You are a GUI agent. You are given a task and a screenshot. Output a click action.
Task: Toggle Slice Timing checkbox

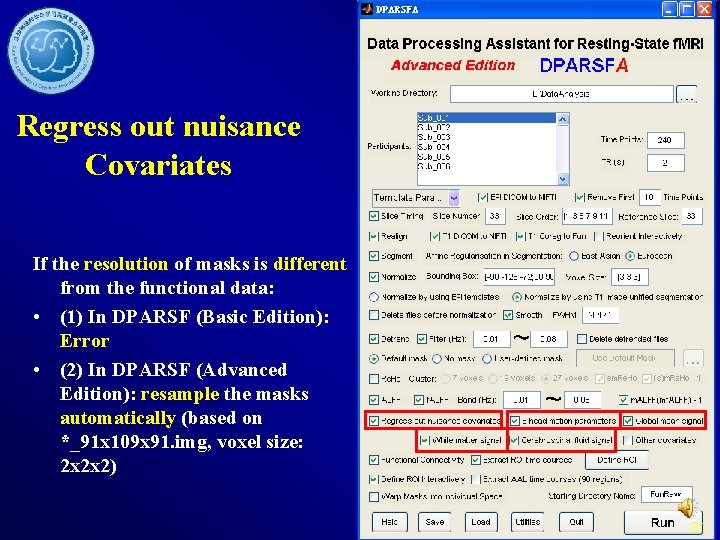[374, 216]
